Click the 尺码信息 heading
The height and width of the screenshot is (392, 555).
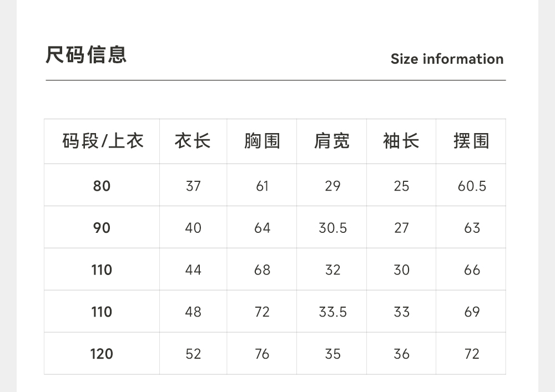pos(86,55)
